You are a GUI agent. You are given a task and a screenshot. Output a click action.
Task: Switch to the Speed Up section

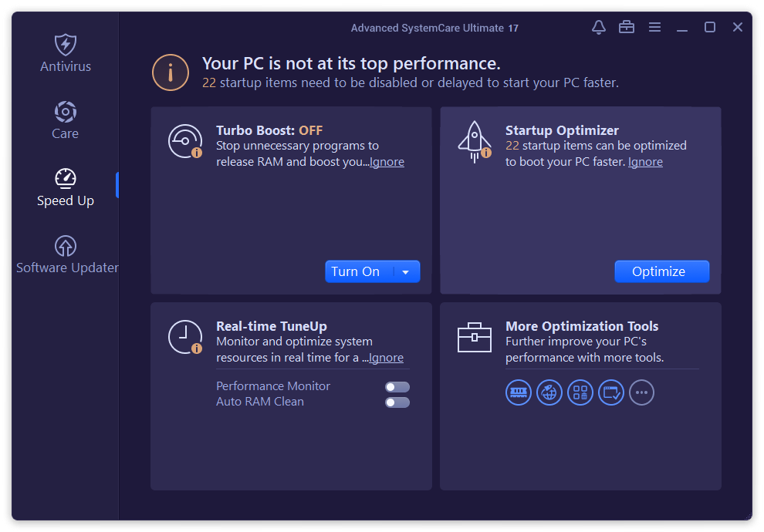pyautogui.click(x=66, y=187)
